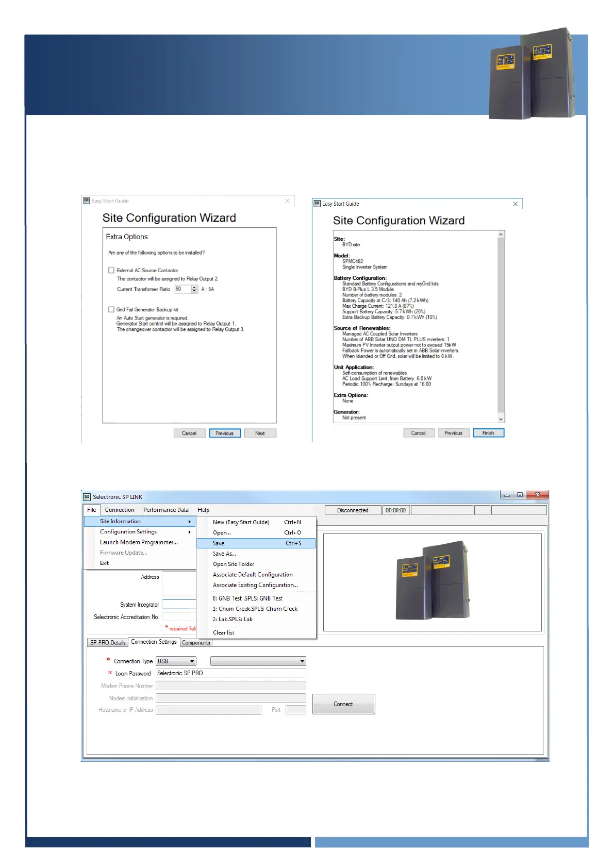This screenshot has height=868, width=614.
Task: Increase the Current Transformer Ratio spinner value
Action: [x=194, y=287]
